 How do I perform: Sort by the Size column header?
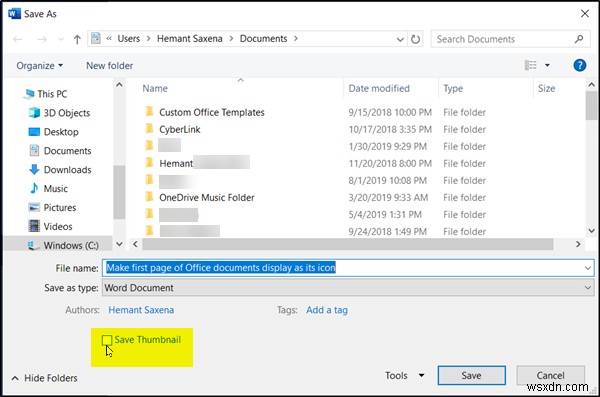coord(546,88)
